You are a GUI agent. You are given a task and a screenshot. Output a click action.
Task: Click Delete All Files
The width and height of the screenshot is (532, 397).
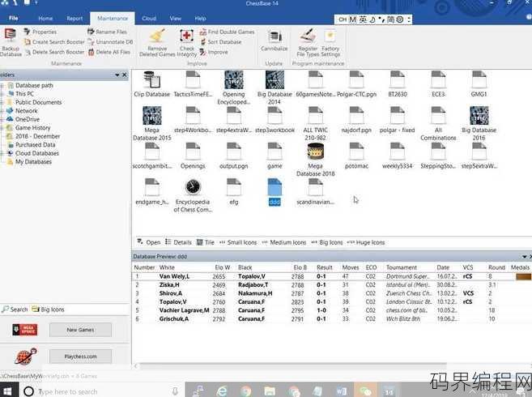click(x=109, y=52)
